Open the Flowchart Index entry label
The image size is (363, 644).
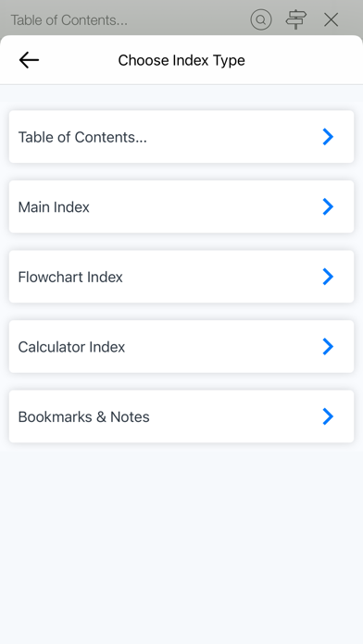tap(70, 277)
